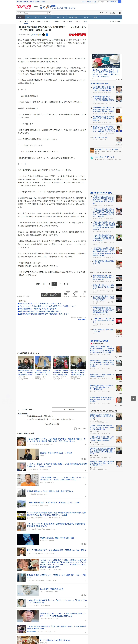Click scroll-to-top arrow button
Viewport: 138px width, 644px height.
[x=133, y=398]
